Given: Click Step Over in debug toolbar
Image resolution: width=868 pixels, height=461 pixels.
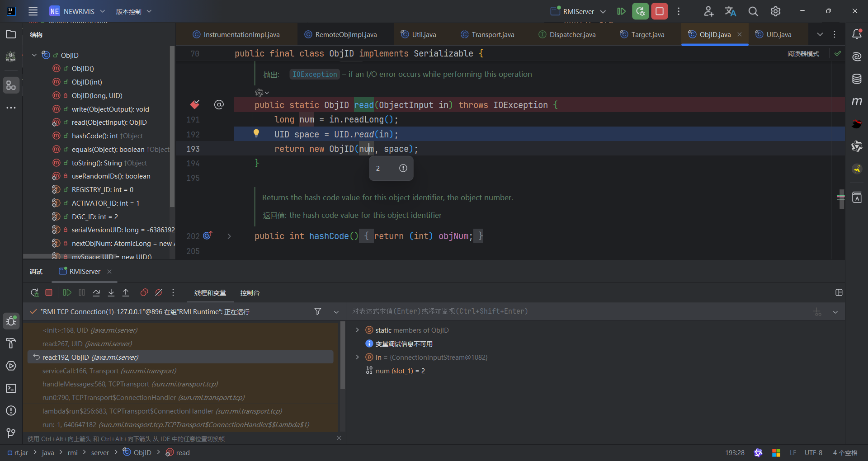Looking at the screenshot, I should [x=96, y=293].
